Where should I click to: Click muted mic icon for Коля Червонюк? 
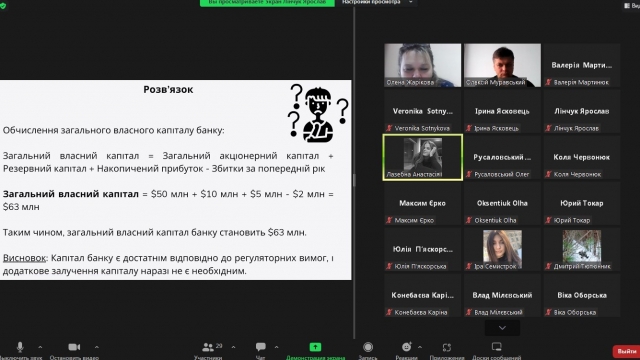549,174
